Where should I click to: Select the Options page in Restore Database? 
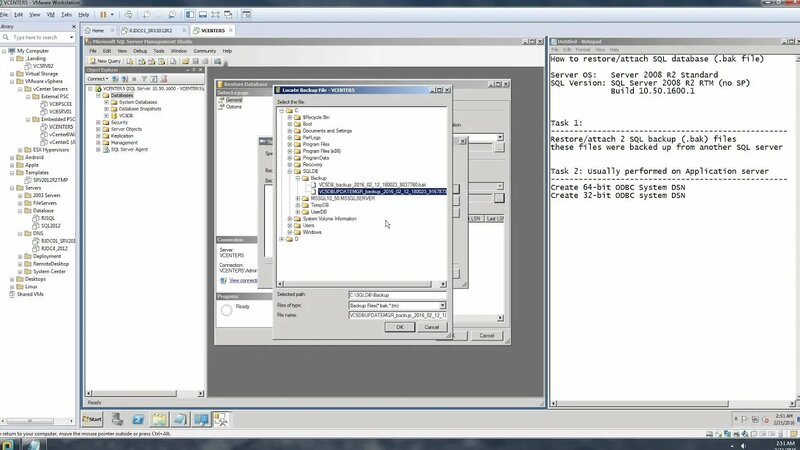coord(234,107)
